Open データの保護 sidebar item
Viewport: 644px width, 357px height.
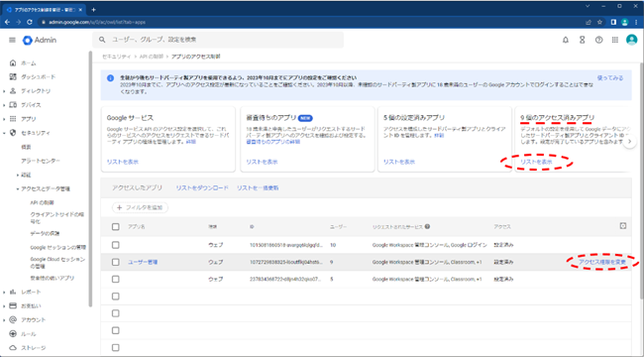coord(45,233)
